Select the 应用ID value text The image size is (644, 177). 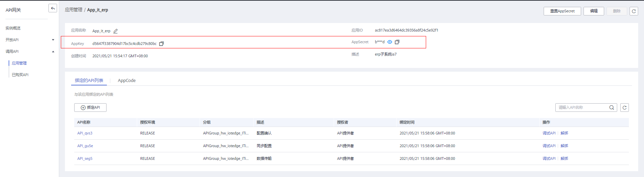tap(407, 30)
